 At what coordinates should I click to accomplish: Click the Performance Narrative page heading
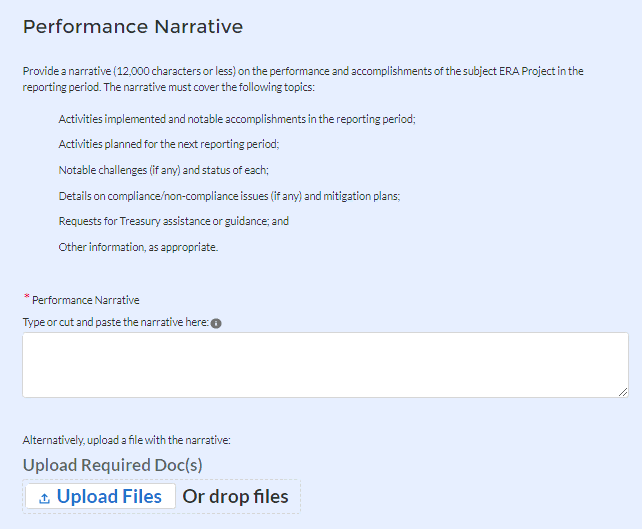coord(133,27)
